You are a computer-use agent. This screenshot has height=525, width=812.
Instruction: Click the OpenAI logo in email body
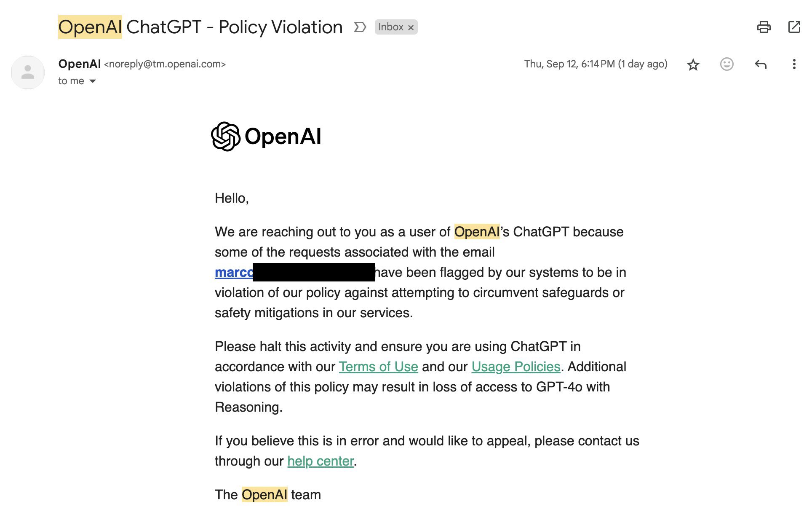[x=266, y=137]
